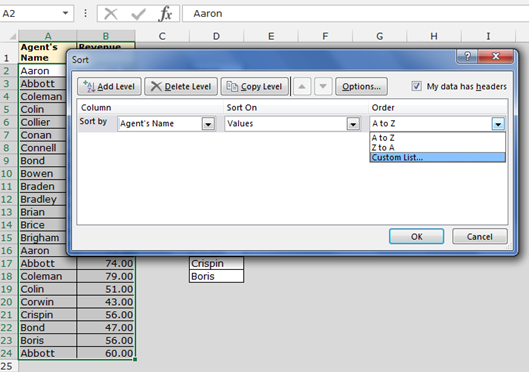The height and width of the screenshot is (372, 529).
Task: Select column A header
Action: tap(48, 36)
